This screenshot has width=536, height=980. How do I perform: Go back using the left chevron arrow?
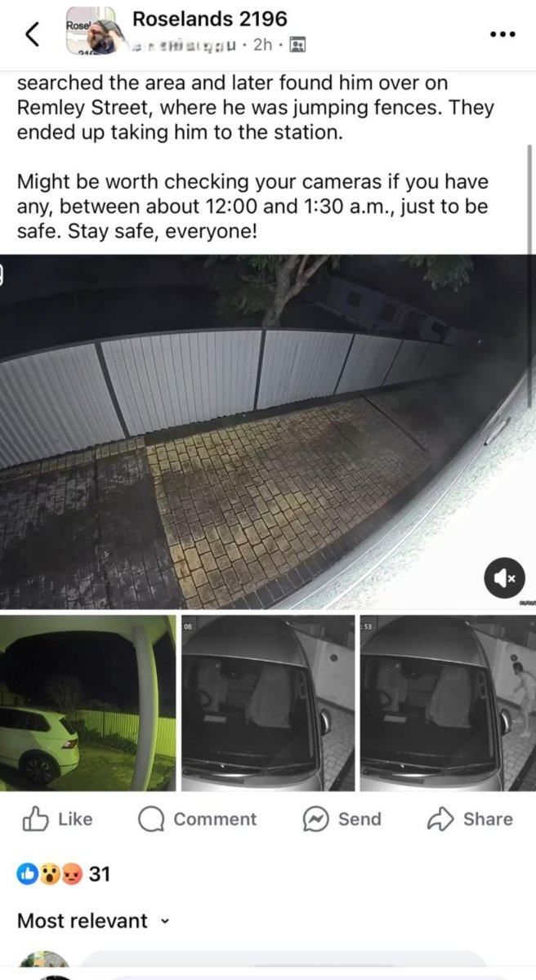(32, 34)
